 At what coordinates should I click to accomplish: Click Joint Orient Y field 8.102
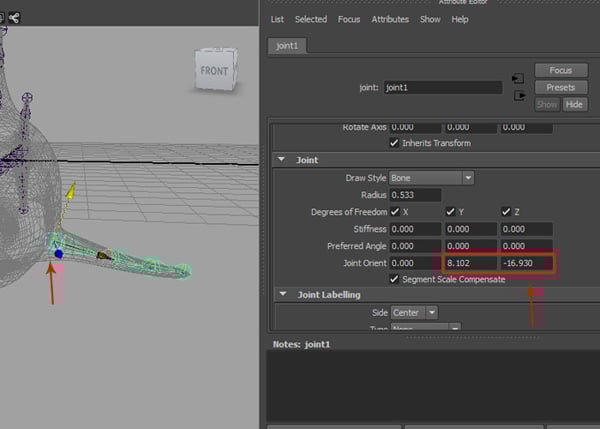[x=471, y=263]
